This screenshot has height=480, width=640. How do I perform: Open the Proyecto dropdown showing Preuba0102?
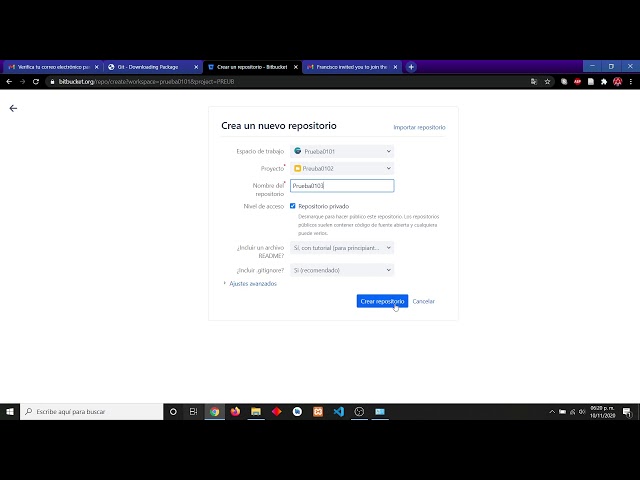coord(342,168)
